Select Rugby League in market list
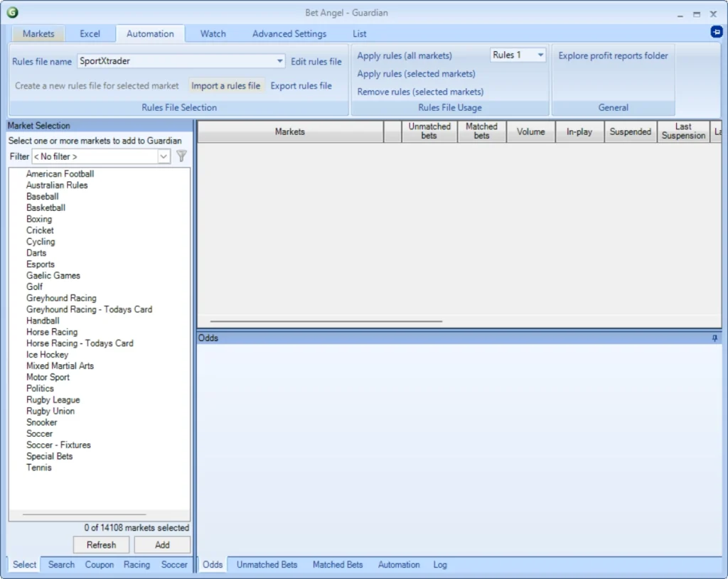 point(53,399)
